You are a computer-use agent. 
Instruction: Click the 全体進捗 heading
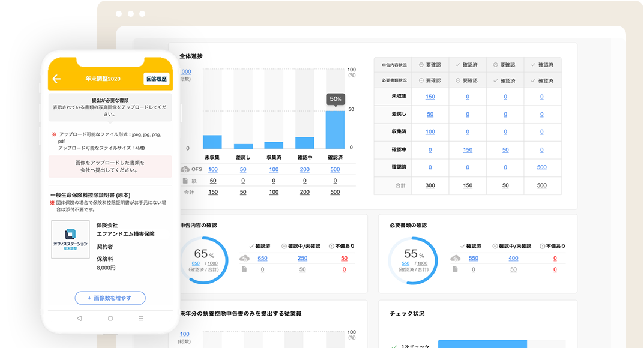click(x=191, y=56)
